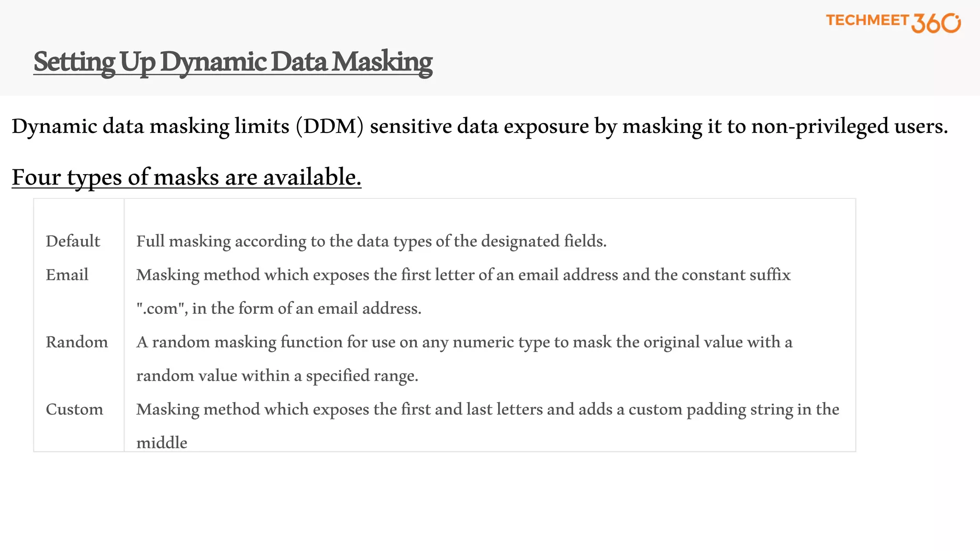This screenshot has width=980, height=551.
Task: Click the TECHMEET word in the logo
Action: tap(867, 21)
